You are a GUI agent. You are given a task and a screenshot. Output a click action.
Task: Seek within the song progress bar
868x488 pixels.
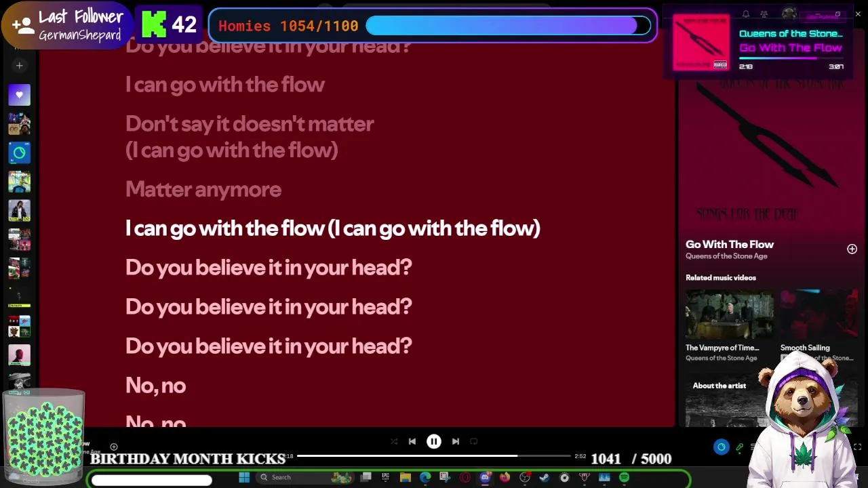(434, 456)
